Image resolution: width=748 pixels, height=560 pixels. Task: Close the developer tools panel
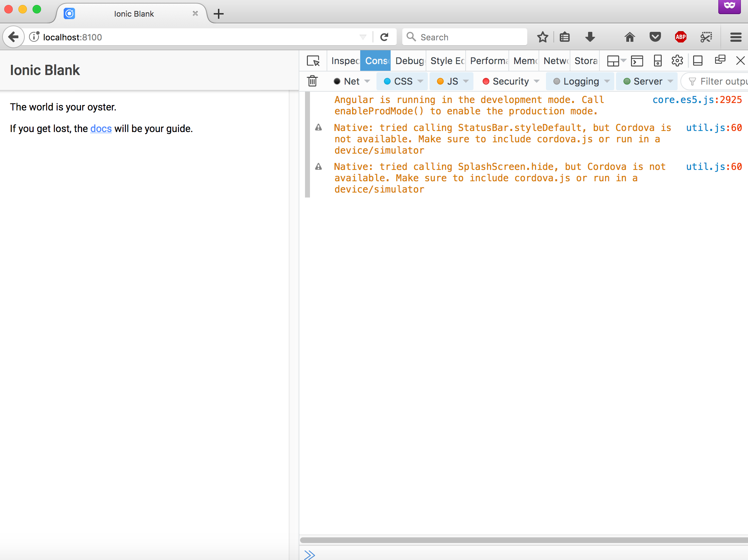(740, 61)
